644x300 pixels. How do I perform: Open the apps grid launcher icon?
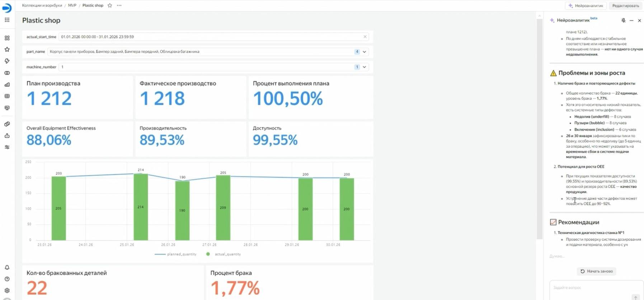(x=7, y=20)
